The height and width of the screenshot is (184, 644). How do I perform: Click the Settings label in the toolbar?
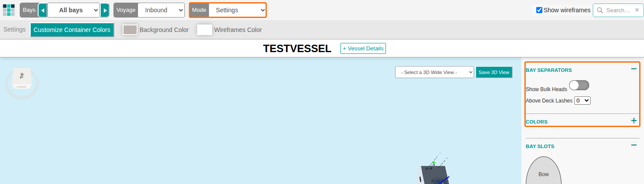tap(14, 30)
